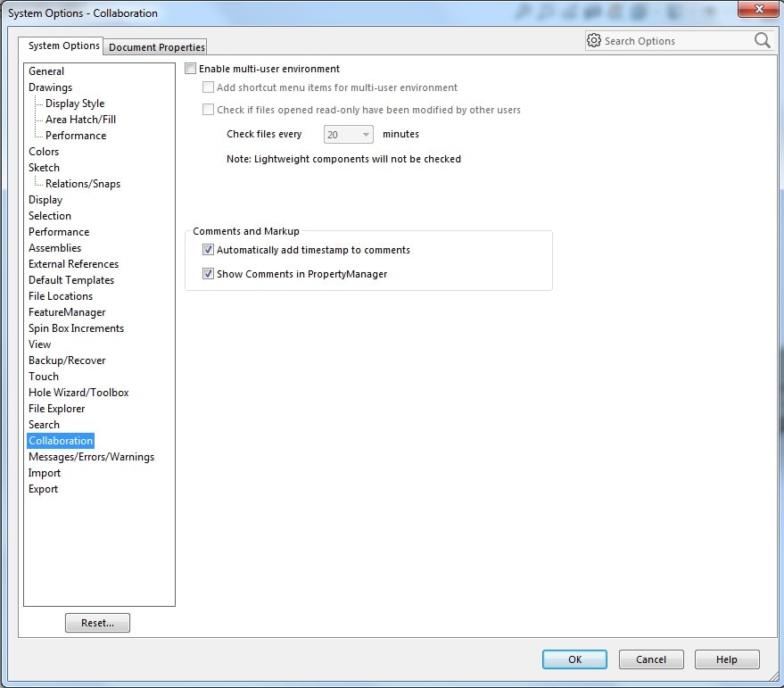Open Help for this dialog

727,659
